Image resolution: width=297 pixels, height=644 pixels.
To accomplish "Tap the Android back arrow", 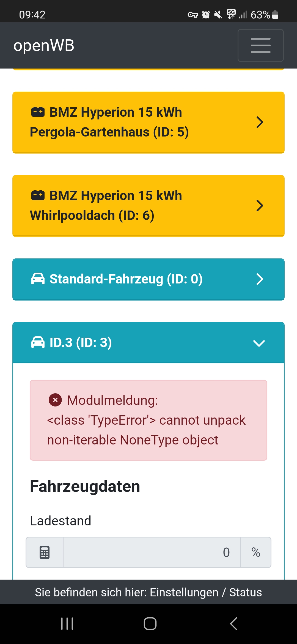I will (x=233, y=624).
